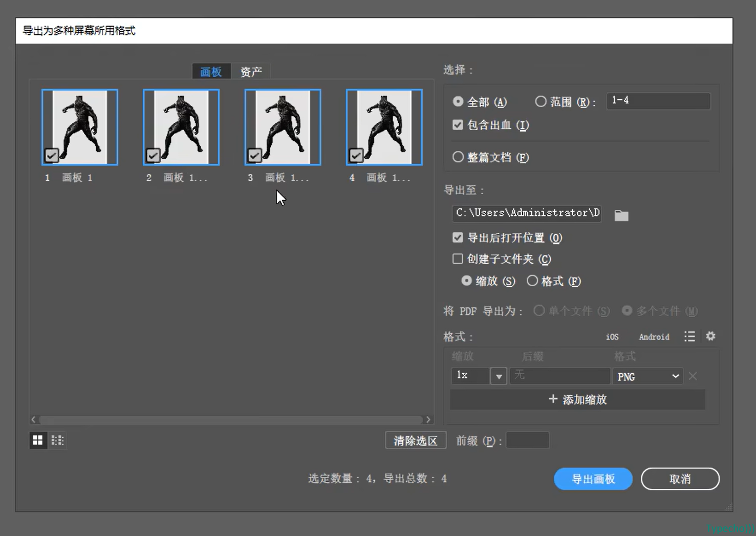Screen dimensions: 756x536
Task: Click the range input field showing 1-4
Action: tap(658, 101)
